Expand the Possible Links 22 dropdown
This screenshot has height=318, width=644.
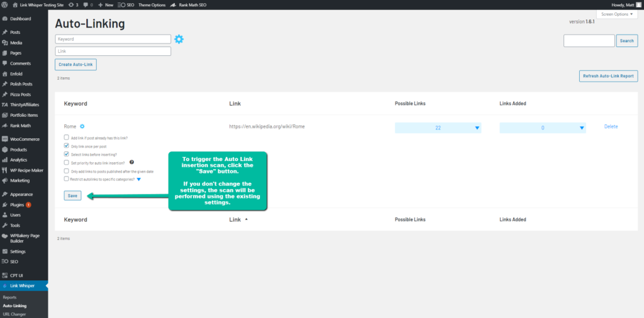(x=438, y=128)
